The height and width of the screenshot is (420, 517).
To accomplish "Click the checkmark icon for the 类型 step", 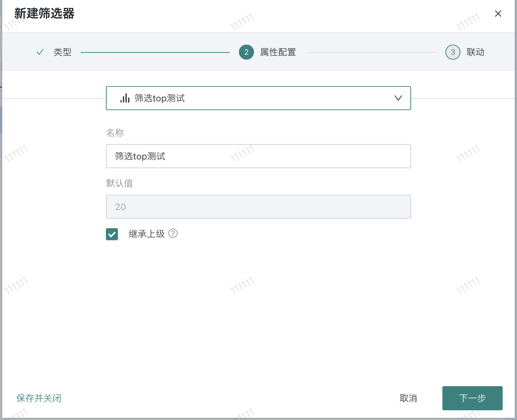I will (x=40, y=52).
